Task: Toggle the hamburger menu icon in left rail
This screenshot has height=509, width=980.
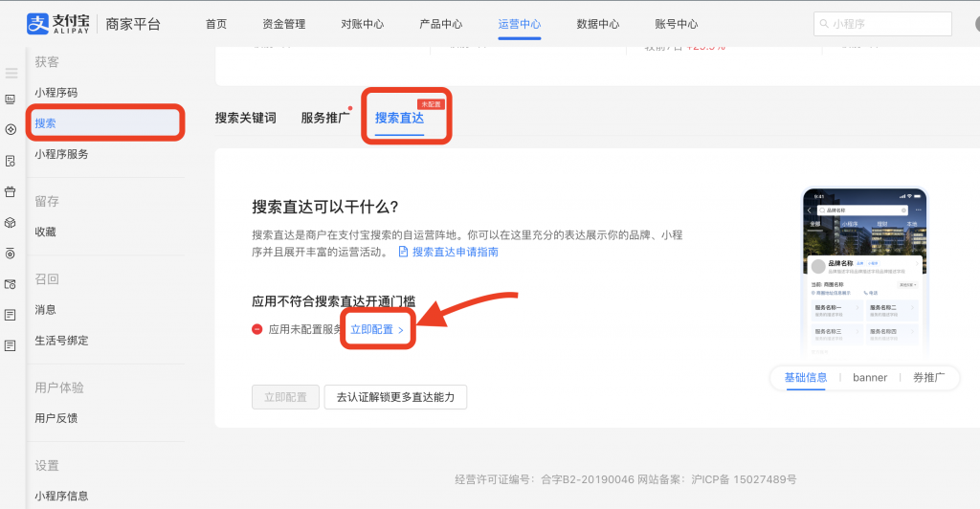Action: pos(11,73)
